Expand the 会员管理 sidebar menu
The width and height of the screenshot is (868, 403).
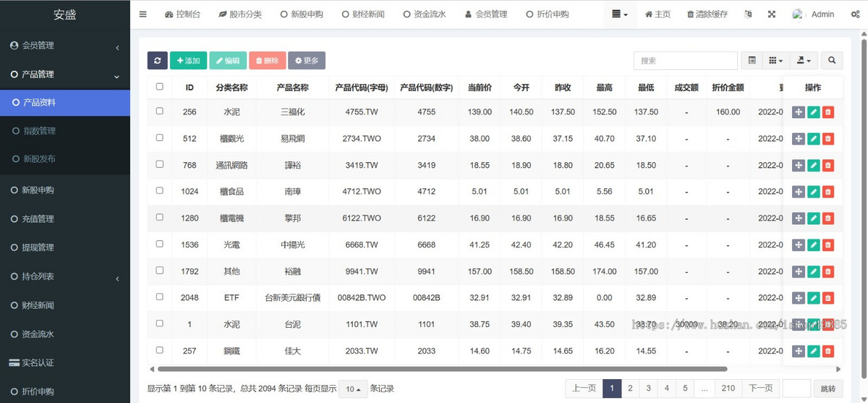coord(65,46)
